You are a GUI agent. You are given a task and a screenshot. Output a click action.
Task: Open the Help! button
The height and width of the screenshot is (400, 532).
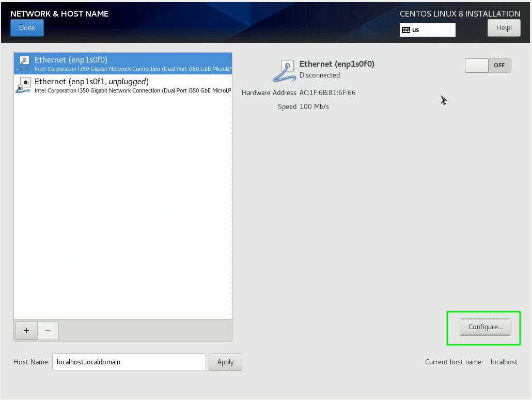click(504, 28)
